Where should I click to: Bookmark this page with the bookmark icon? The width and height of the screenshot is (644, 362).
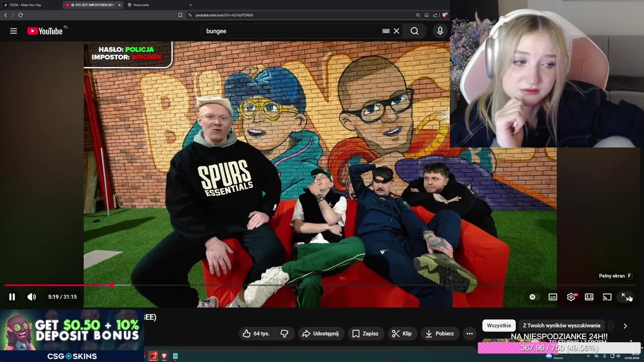point(180,15)
